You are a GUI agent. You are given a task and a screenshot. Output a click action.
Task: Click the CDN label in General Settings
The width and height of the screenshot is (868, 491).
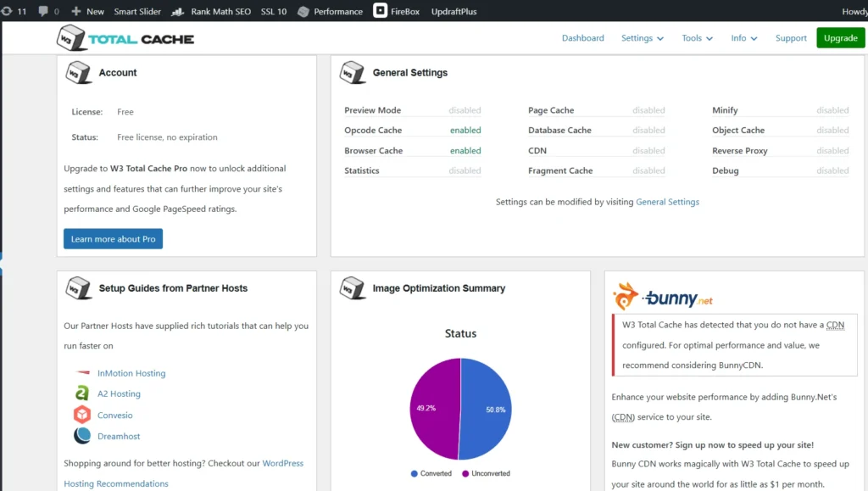(537, 151)
